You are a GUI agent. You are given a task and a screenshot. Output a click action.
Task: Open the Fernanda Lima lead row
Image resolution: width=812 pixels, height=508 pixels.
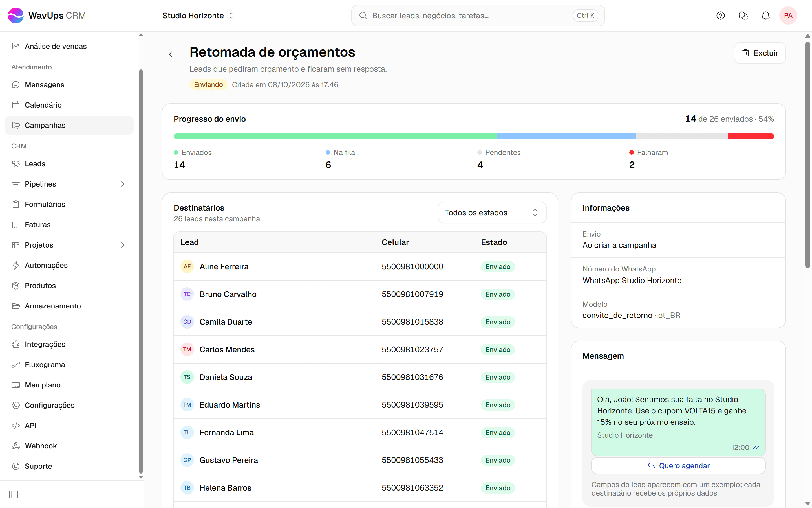(x=360, y=432)
